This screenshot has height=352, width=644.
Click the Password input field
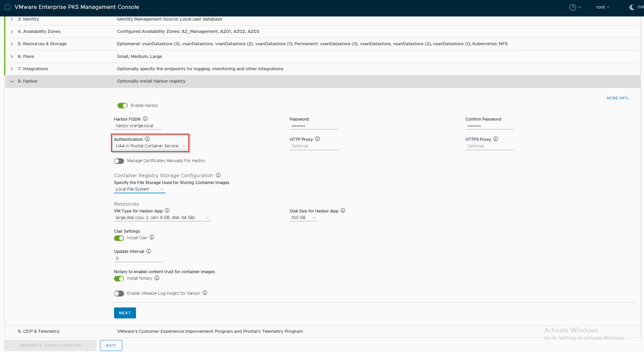pyautogui.click(x=314, y=126)
